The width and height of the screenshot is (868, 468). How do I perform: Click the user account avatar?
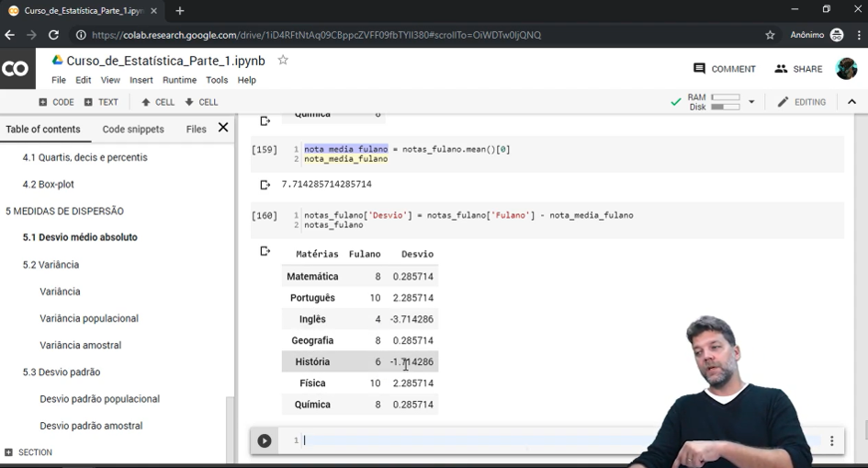coord(846,69)
